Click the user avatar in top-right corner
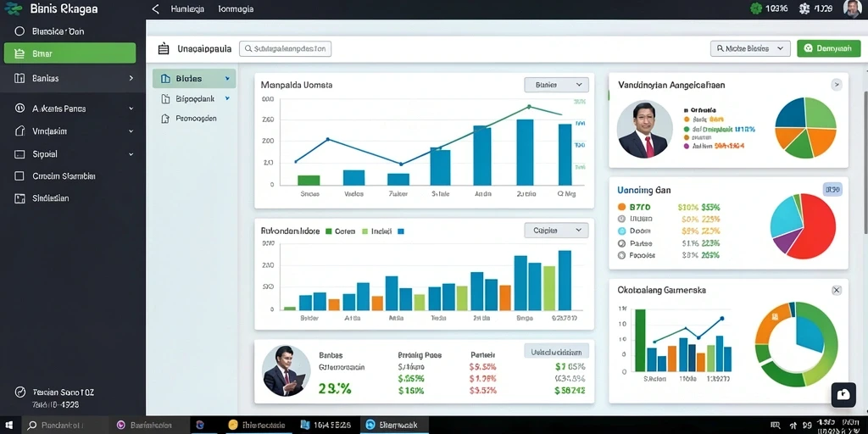 click(851, 8)
